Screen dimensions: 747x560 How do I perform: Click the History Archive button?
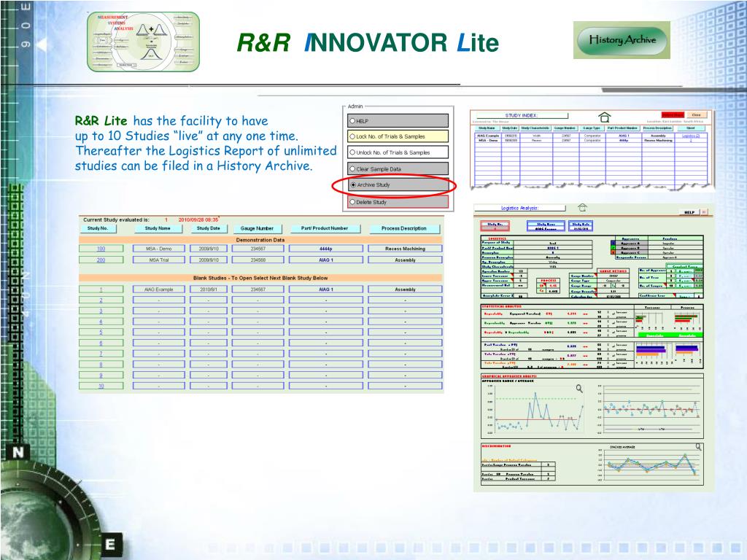tap(622, 40)
